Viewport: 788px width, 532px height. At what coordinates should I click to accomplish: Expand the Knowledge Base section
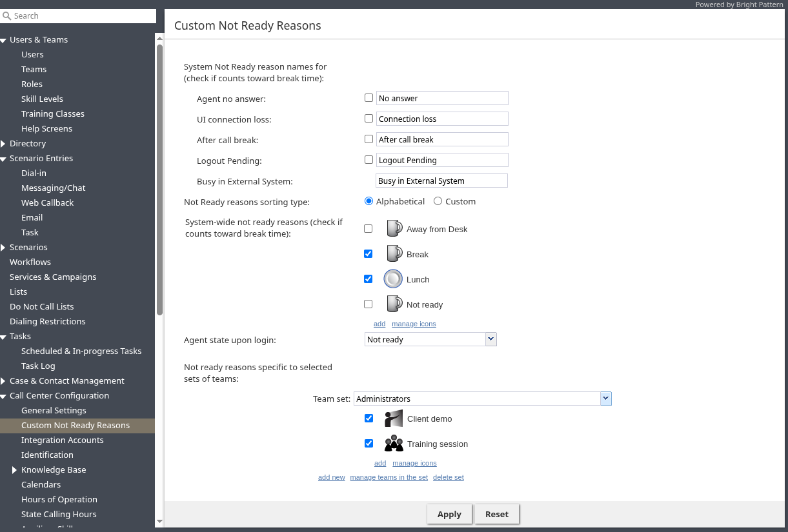coord(15,470)
